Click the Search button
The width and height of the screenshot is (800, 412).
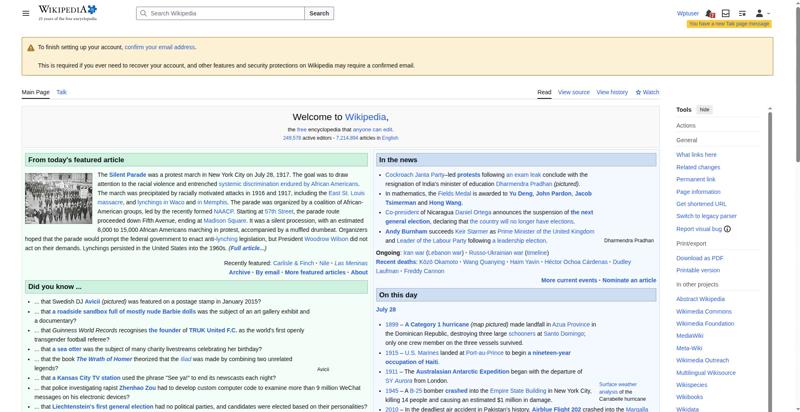[x=319, y=13]
